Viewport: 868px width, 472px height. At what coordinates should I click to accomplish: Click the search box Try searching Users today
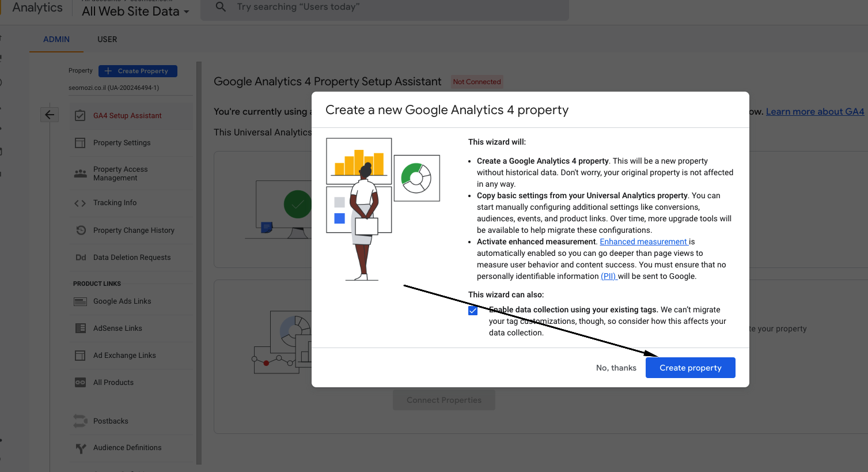tap(385, 8)
